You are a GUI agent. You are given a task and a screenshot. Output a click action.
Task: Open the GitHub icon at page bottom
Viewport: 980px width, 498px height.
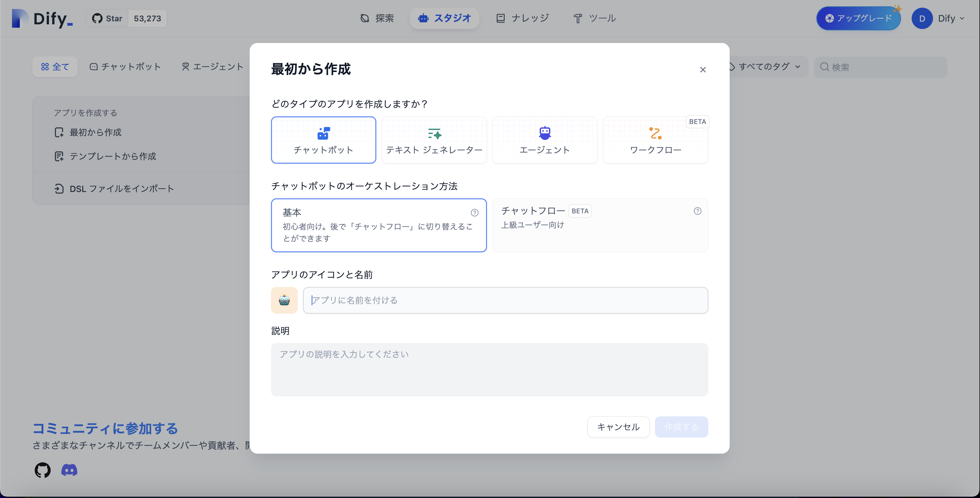tap(42, 470)
